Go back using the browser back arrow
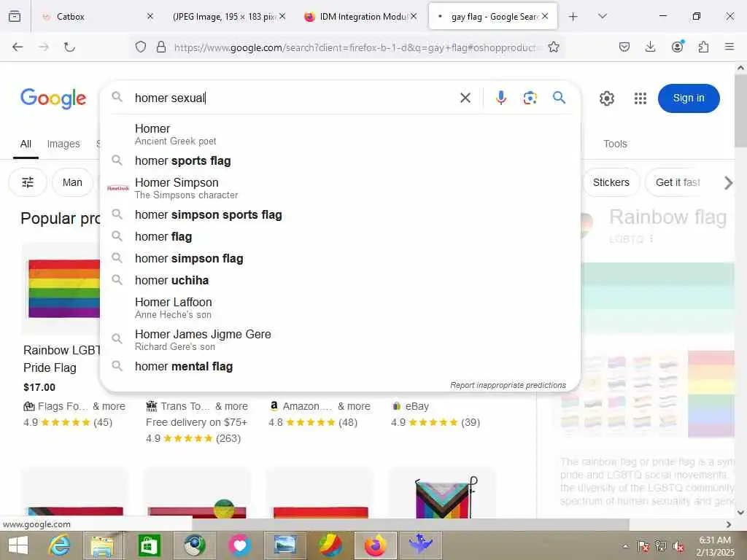 tap(18, 47)
